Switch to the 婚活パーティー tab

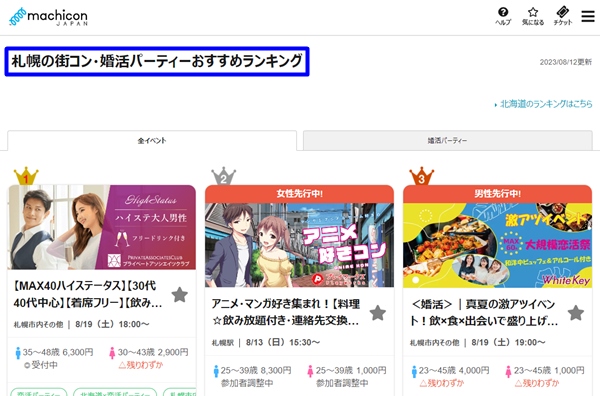coord(448,140)
